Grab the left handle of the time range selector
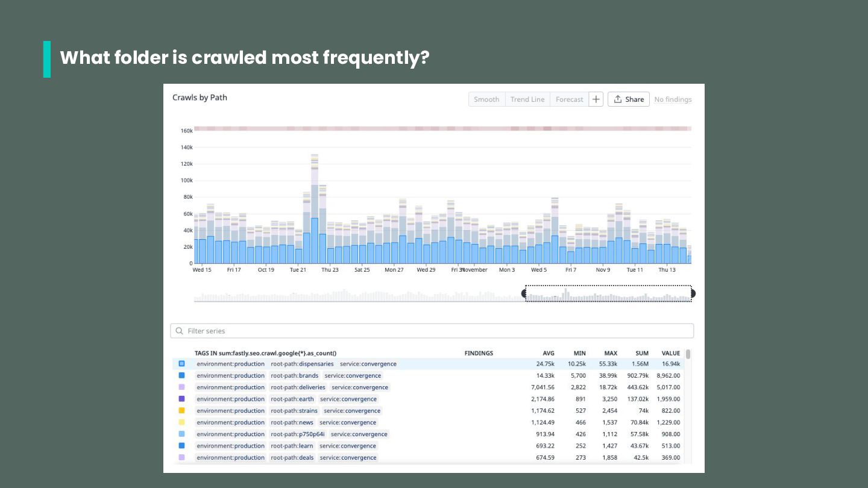This screenshot has width=868, height=488. (x=524, y=293)
